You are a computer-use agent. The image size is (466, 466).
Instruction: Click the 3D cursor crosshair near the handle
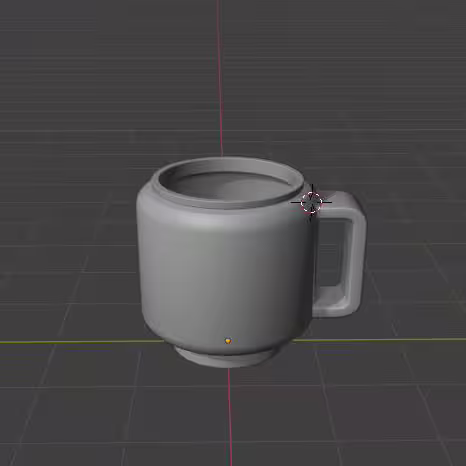click(x=311, y=202)
